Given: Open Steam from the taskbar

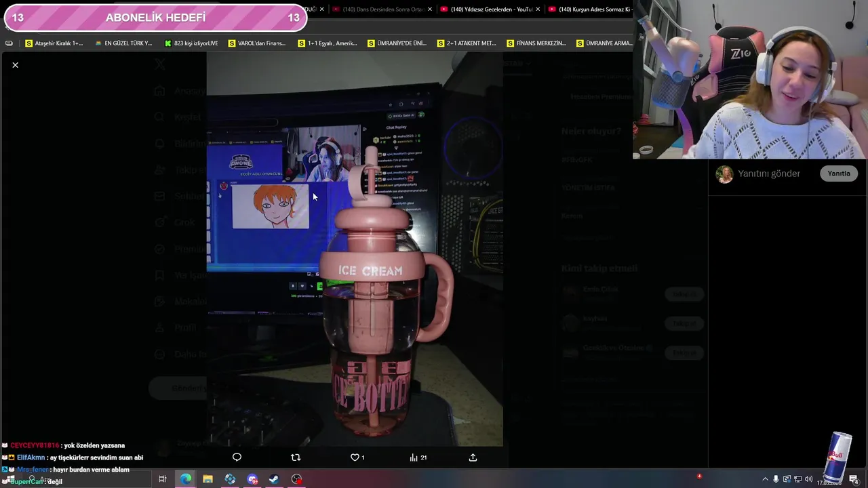Looking at the screenshot, I should tap(274, 479).
